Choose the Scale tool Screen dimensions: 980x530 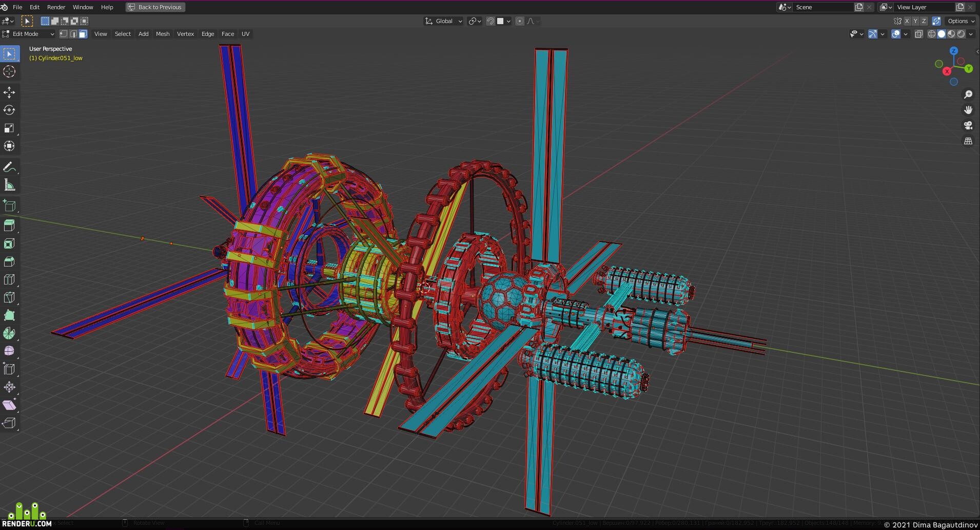tap(9, 128)
